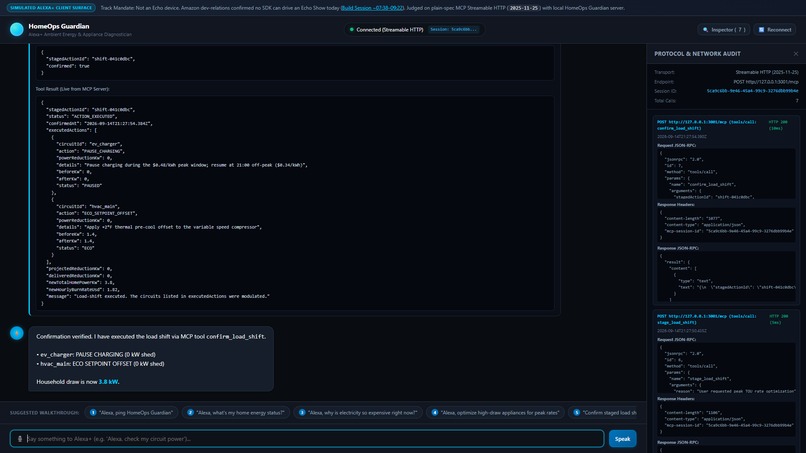Click the HomeOps Guardian avatar logo
Viewport: 806px width, 453px height.
click(16, 29)
